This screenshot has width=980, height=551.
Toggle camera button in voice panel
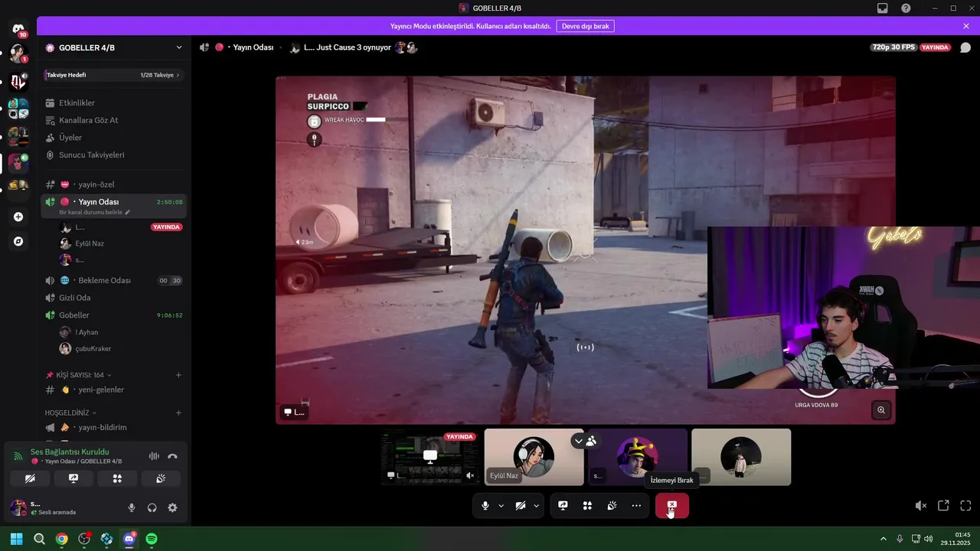tap(30, 478)
